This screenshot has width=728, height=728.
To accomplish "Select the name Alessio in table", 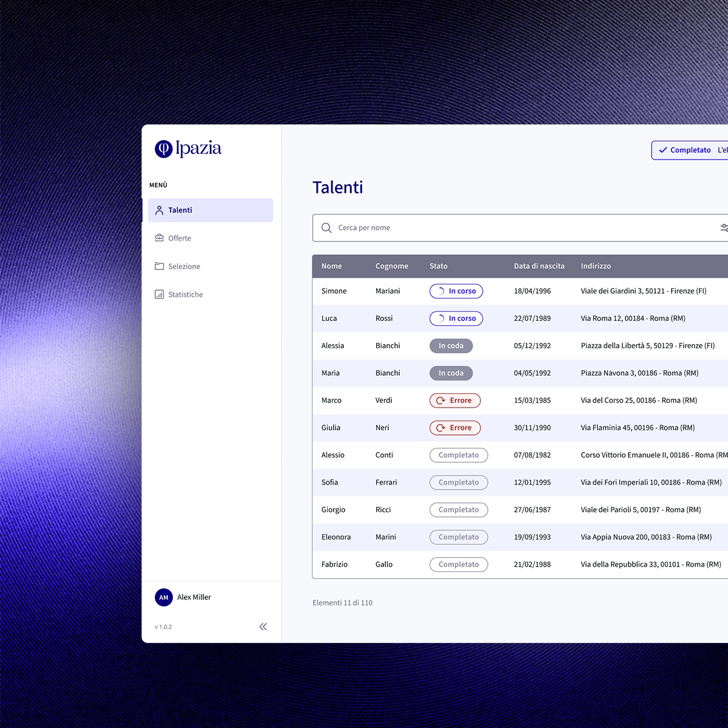I will (333, 455).
